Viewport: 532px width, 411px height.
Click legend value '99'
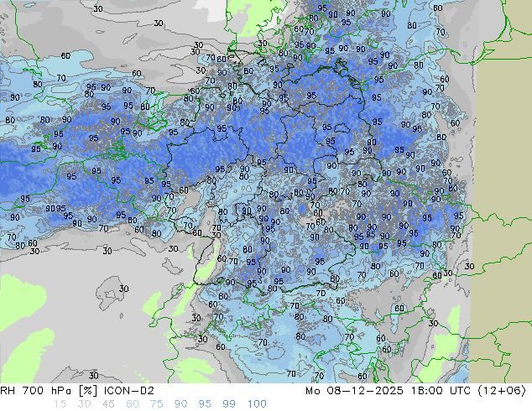[229, 404]
